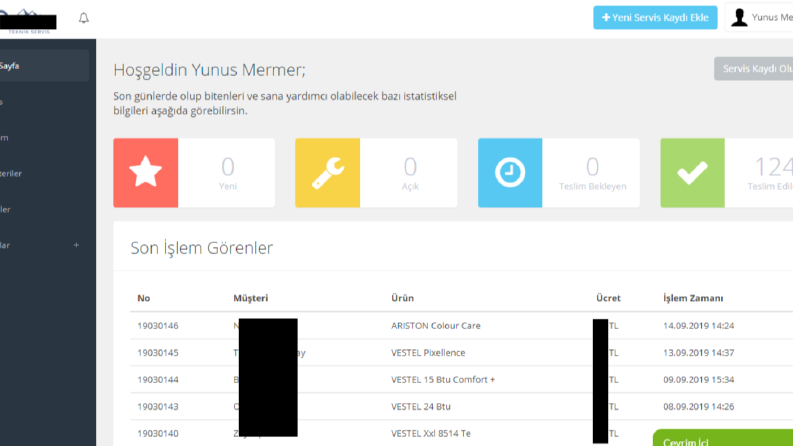The height and width of the screenshot is (446, 793).
Task: Open the user avatar profile icon
Action: [x=739, y=18]
